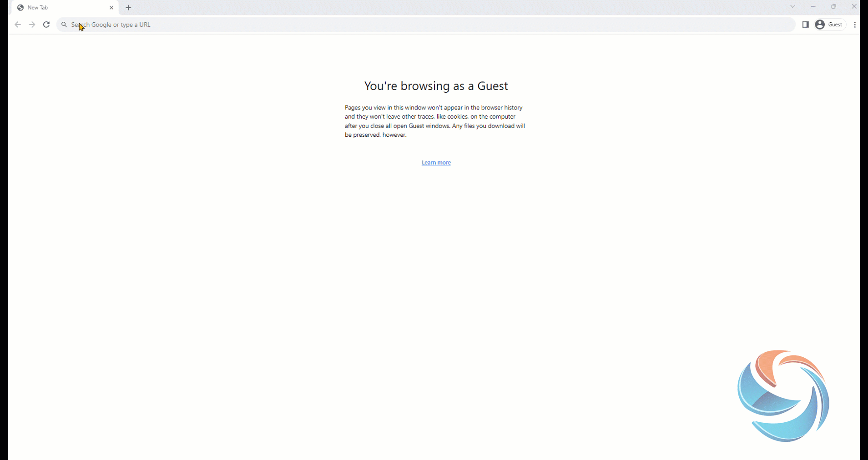Viewport: 868px width, 460px height.
Task: Click the You're browsing as a Guest heading
Action: [436, 86]
